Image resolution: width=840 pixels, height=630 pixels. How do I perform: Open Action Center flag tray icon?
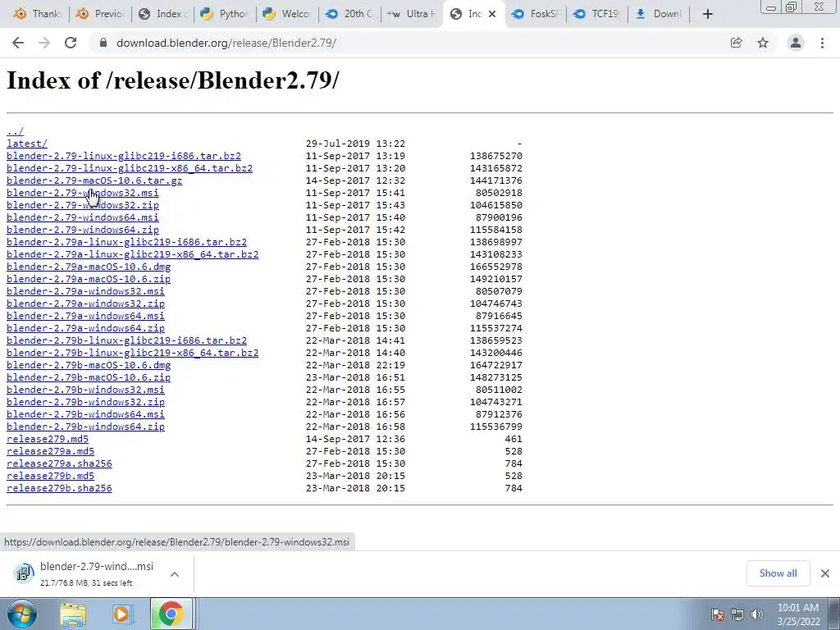(x=718, y=614)
